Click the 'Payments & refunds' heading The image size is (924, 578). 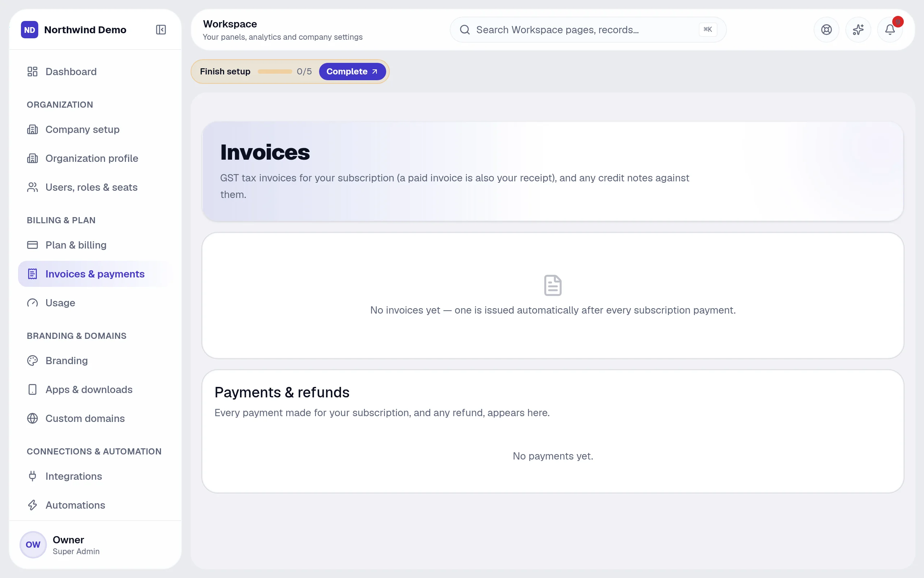pos(282,393)
